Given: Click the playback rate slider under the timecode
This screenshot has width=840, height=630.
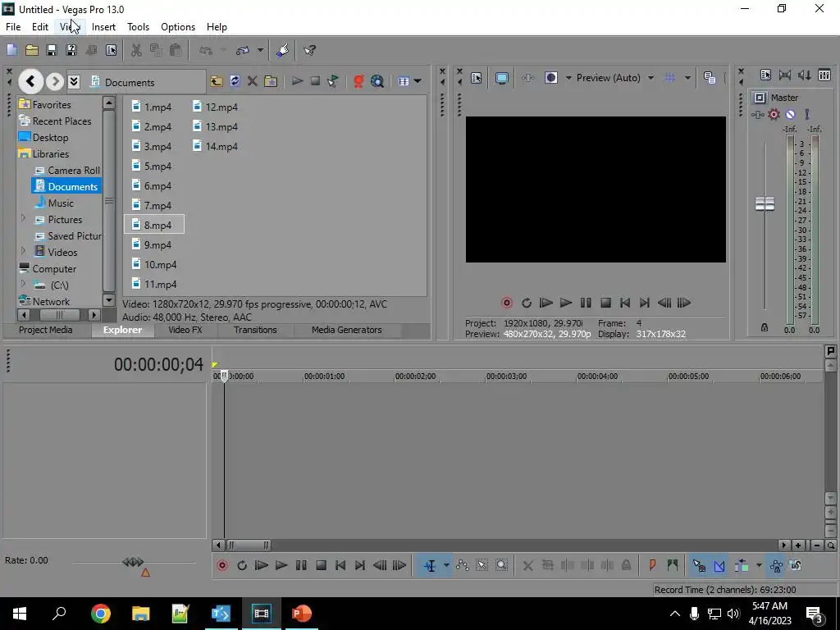Looking at the screenshot, I should [x=134, y=563].
